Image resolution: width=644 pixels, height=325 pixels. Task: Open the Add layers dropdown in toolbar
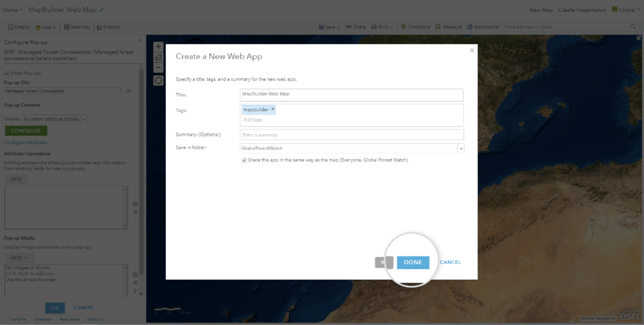click(x=45, y=27)
